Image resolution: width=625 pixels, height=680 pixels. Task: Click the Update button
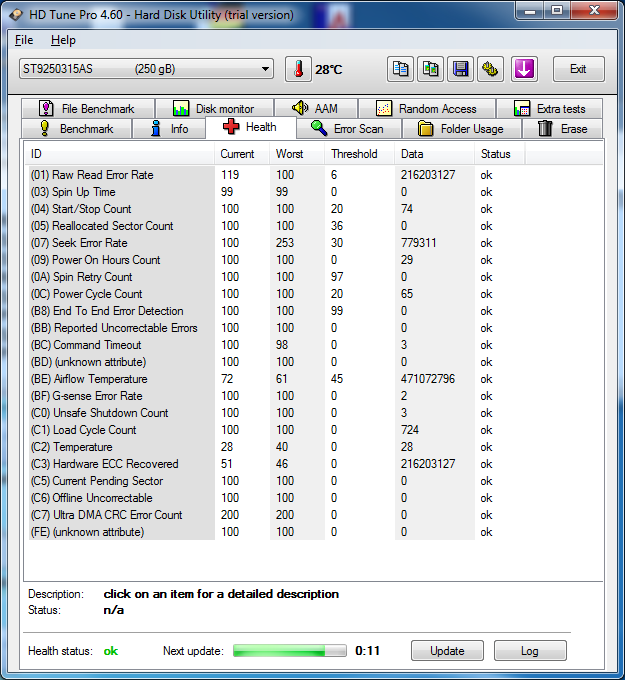coord(447,651)
